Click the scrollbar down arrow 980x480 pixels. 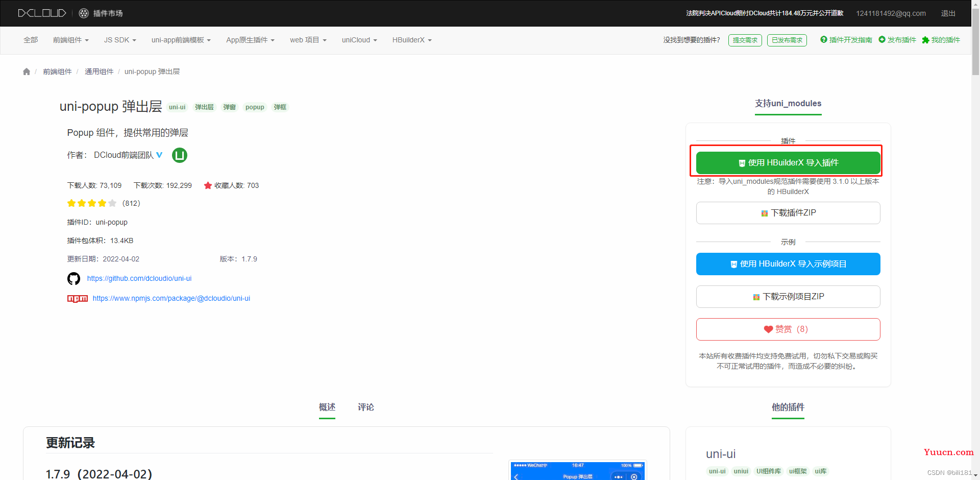975,475
